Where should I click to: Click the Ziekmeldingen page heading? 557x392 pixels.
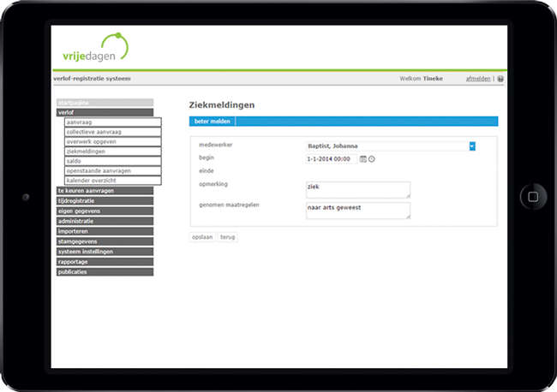(222, 105)
